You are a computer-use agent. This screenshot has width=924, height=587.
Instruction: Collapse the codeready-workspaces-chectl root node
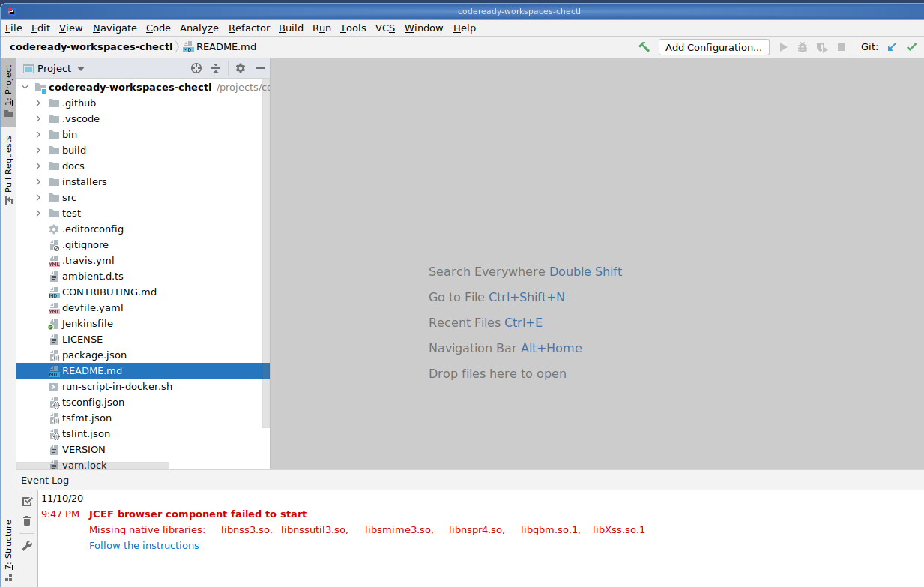[x=25, y=88]
